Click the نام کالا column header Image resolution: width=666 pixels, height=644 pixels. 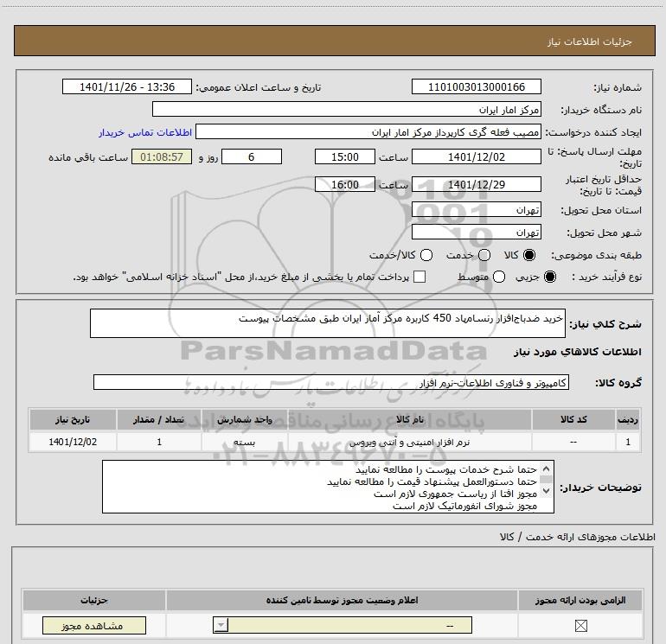click(410, 419)
